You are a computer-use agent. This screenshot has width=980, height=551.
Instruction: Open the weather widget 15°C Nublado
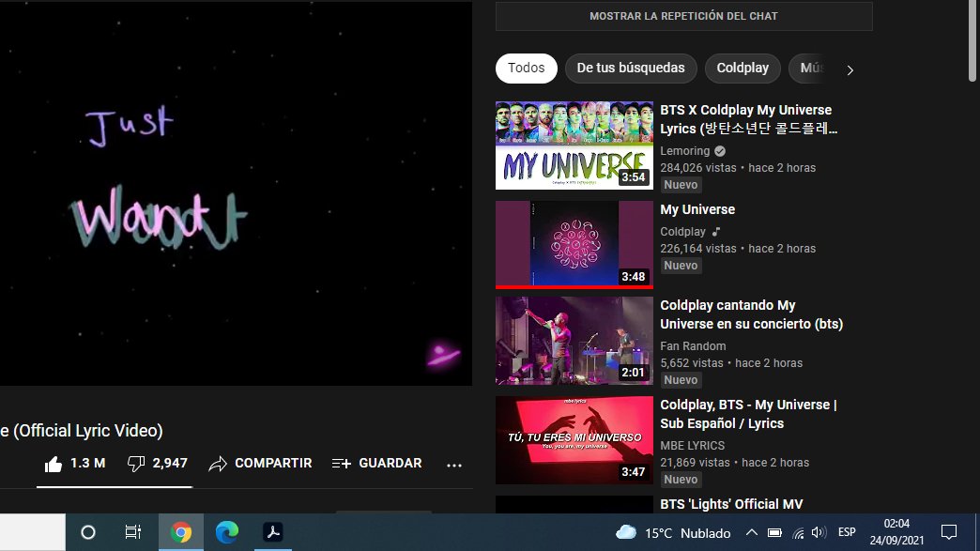tap(673, 533)
